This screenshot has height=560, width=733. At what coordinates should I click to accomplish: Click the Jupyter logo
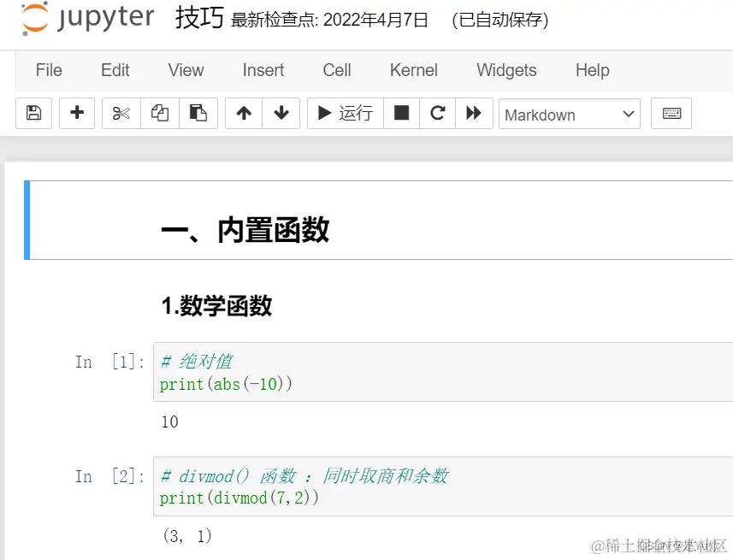tap(87, 19)
